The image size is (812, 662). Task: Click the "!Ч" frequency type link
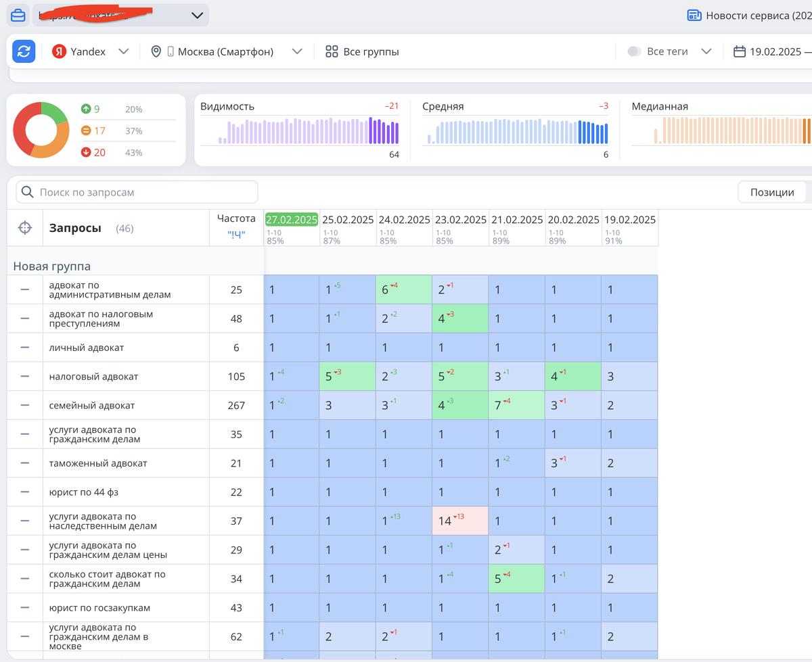point(236,235)
